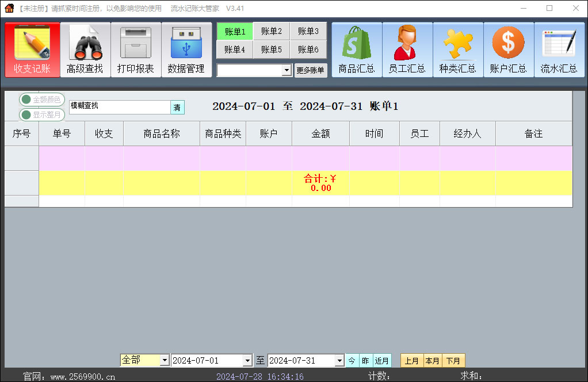588x382 pixels.
Task: Click the 时间 column header
Action: click(x=375, y=133)
